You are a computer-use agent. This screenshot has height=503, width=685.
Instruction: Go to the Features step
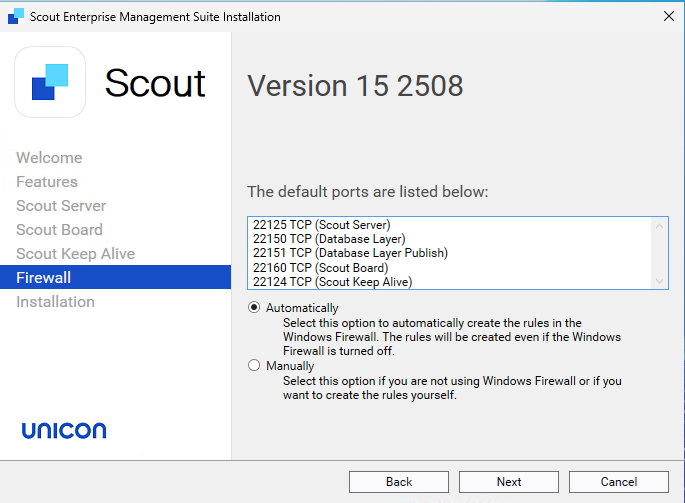[47, 182]
